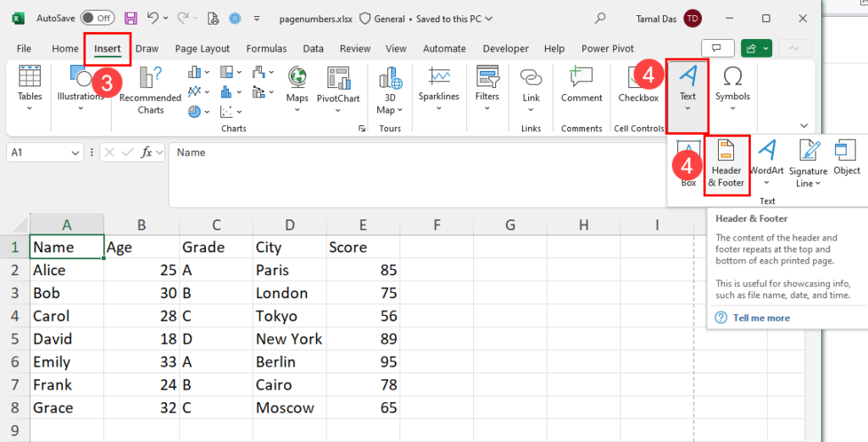Collapse the ribbon with the chevron
868x442 pixels.
[804, 125]
